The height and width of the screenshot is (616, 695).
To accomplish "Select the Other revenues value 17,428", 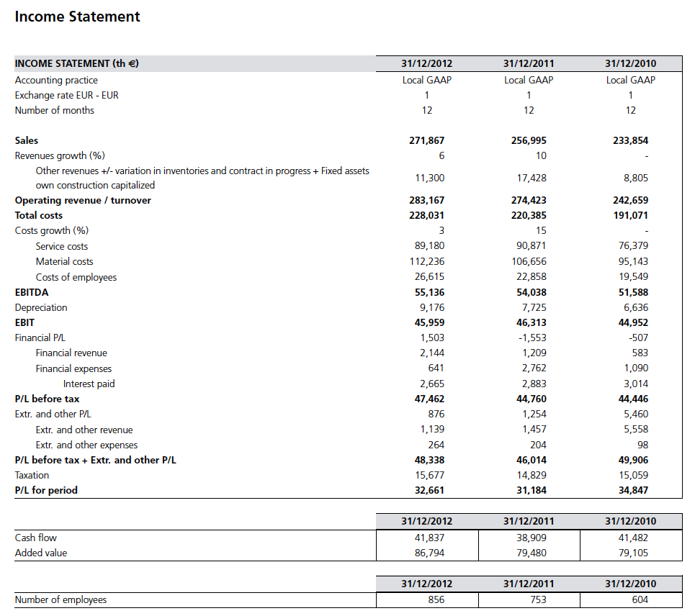I will coord(532,178).
